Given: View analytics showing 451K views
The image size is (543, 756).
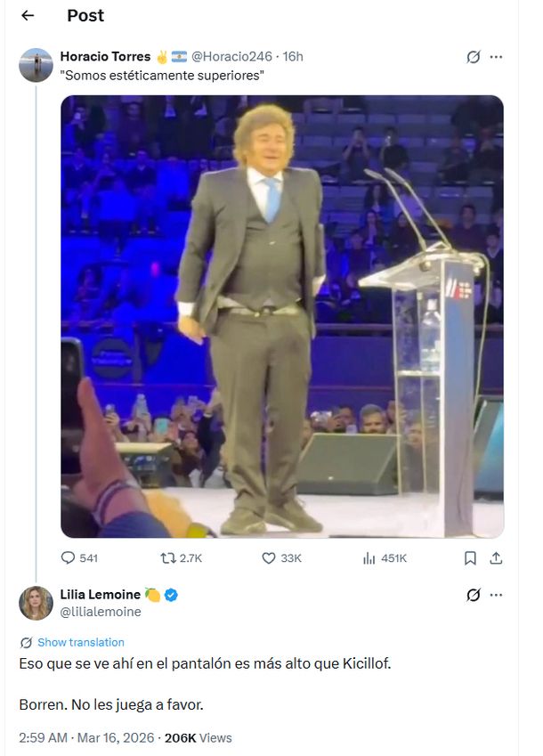Looking at the screenshot, I should tap(369, 558).
